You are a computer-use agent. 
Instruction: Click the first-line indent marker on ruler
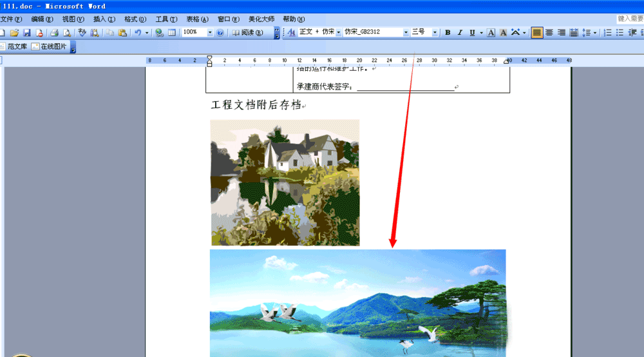(209, 58)
